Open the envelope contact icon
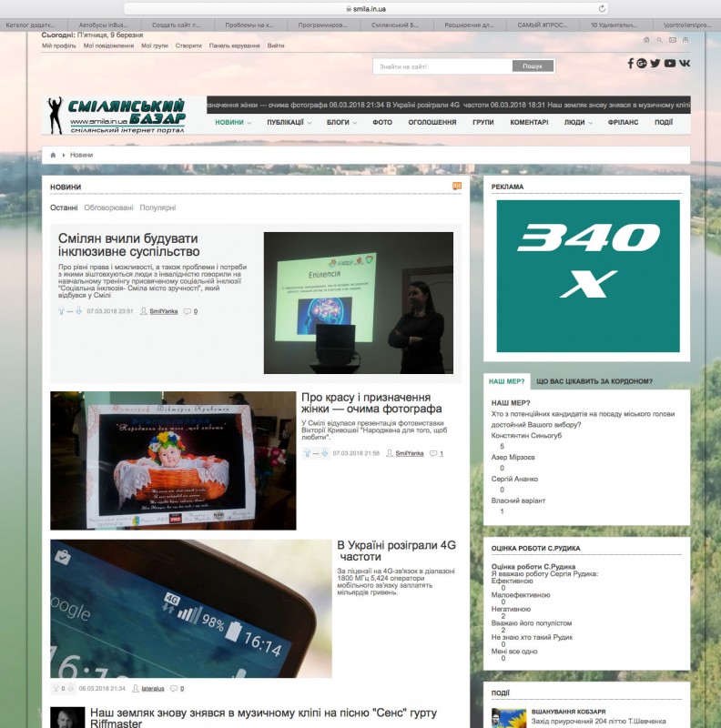This screenshot has width=721, height=728. click(x=672, y=40)
